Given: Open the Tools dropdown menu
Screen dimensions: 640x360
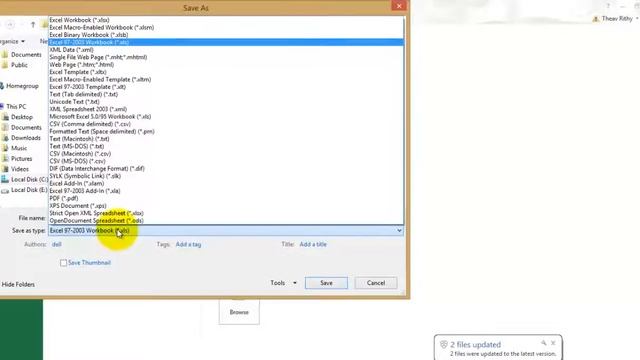Looking at the screenshot, I should tap(283, 283).
